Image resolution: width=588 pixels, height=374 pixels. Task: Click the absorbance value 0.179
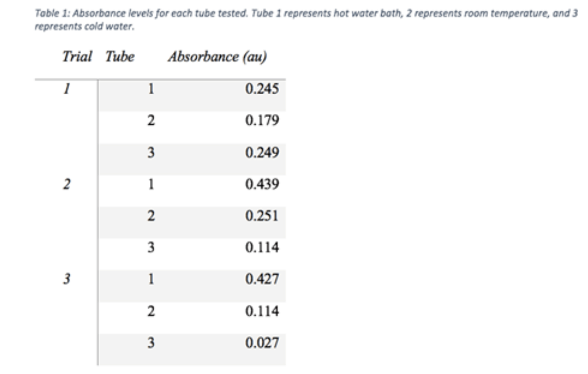tap(262, 121)
